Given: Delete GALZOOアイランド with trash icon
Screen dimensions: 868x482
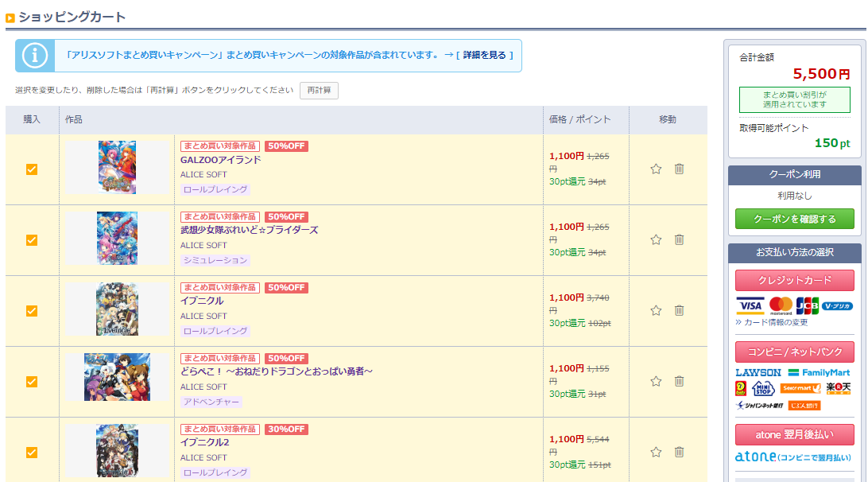Looking at the screenshot, I should click(x=680, y=169).
